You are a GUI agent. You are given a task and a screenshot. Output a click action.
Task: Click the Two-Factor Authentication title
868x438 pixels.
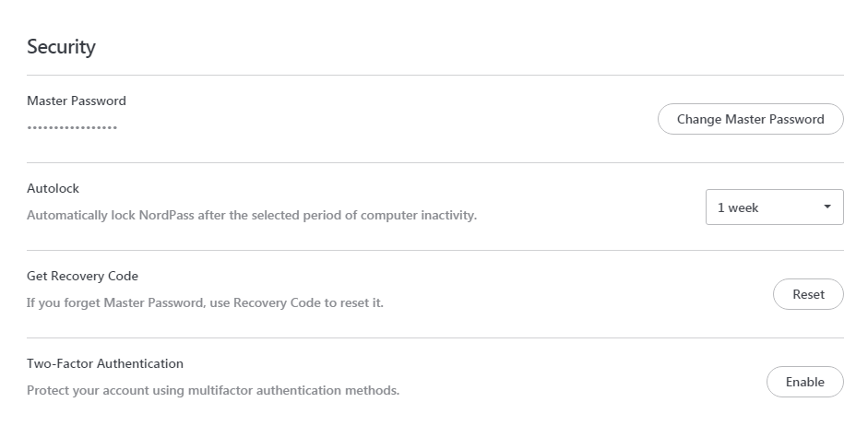pos(105,363)
